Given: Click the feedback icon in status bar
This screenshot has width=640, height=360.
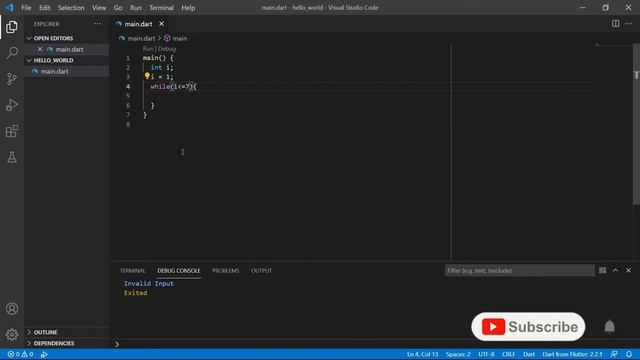Looking at the screenshot, I should [x=614, y=354].
